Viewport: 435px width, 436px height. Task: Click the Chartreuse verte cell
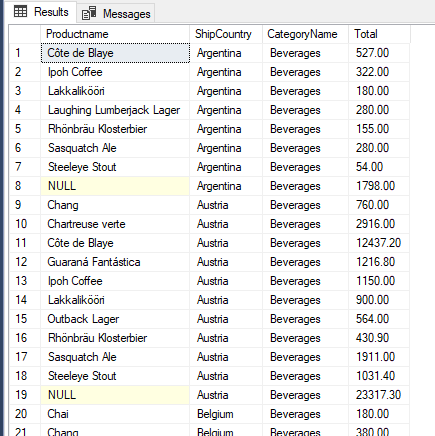(115, 224)
